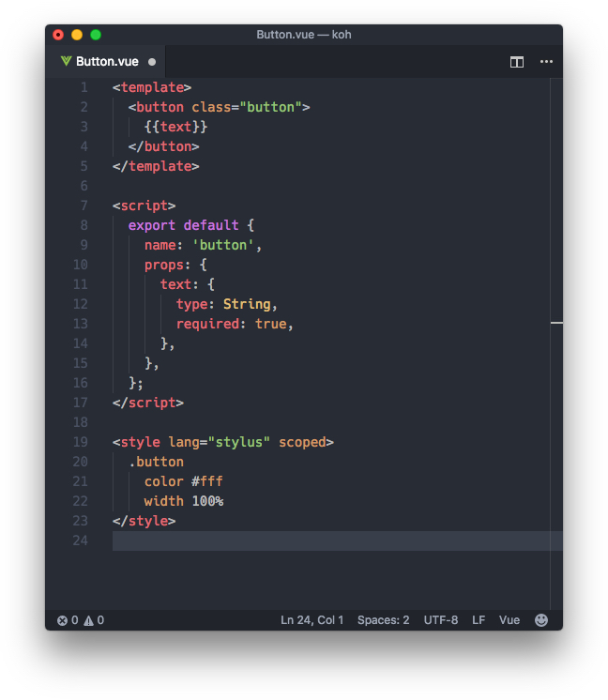Screen dimensions: 608x700
Task: Close window with red button
Action: [x=58, y=35]
